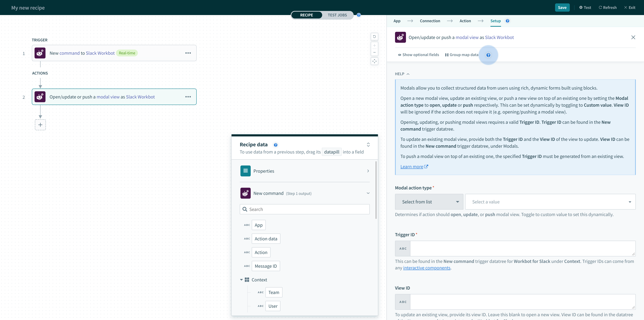Image resolution: width=644 pixels, height=320 pixels.
Task: Toggle Show optional fields visibility
Action: pyautogui.click(x=418, y=54)
